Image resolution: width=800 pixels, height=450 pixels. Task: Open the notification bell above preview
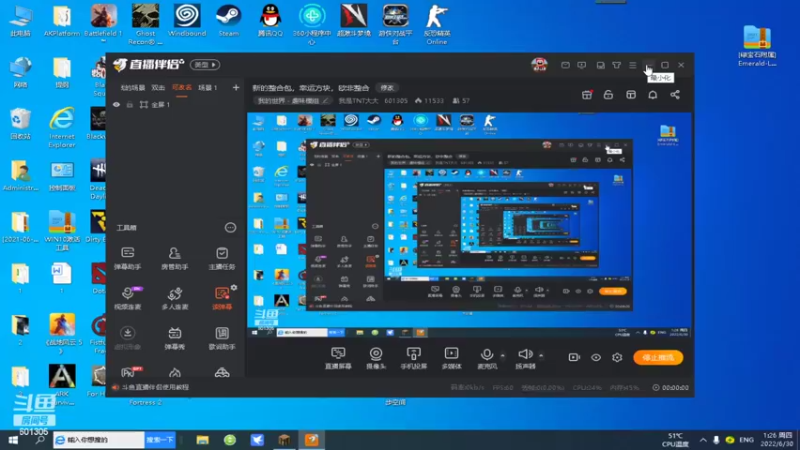(653, 95)
